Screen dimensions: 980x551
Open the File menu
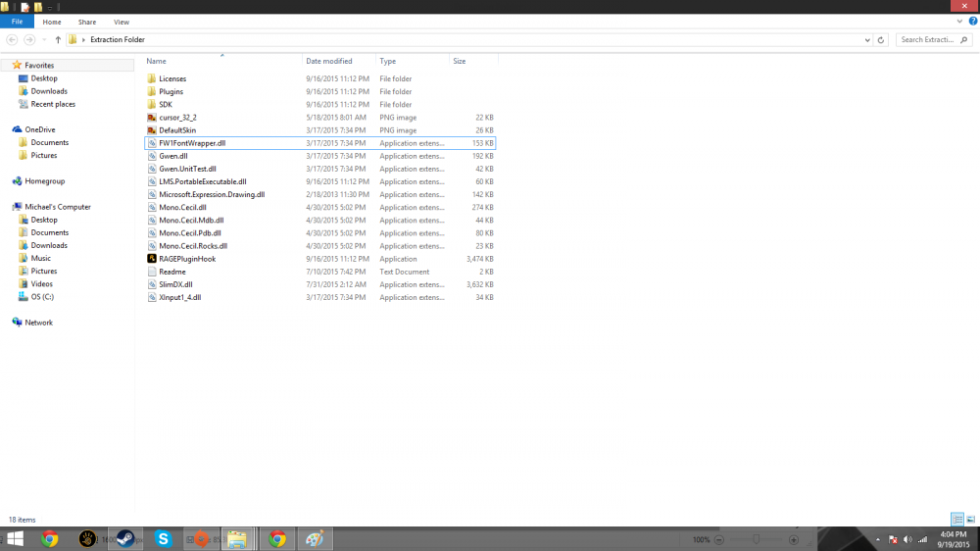(x=17, y=22)
